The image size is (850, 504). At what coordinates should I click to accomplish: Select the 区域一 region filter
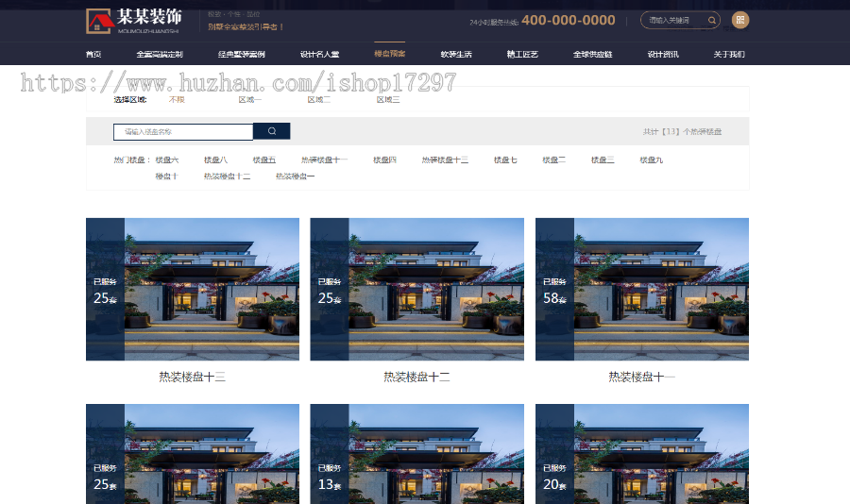250,100
